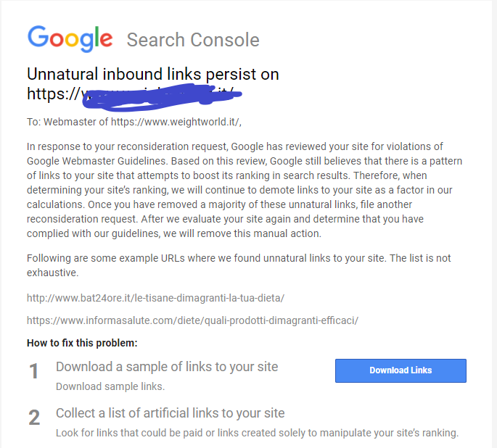Click the 'Download sample links.' text
This screenshot has height=448, width=497.
(x=110, y=386)
